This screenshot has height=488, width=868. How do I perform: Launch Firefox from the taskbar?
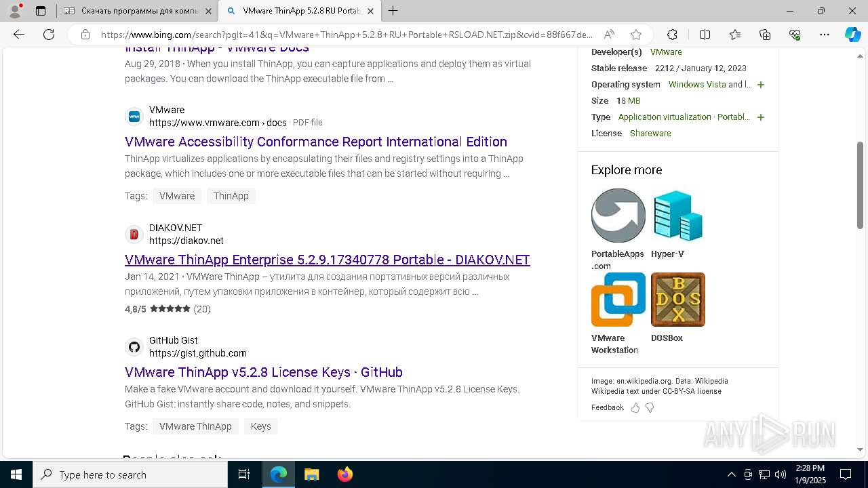coord(345,474)
